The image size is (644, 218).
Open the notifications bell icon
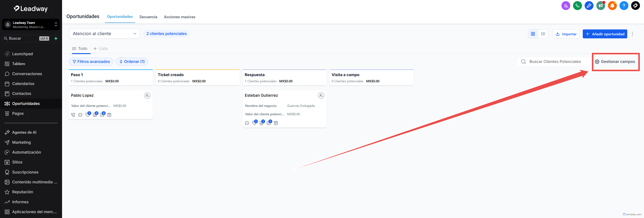click(x=612, y=6)
